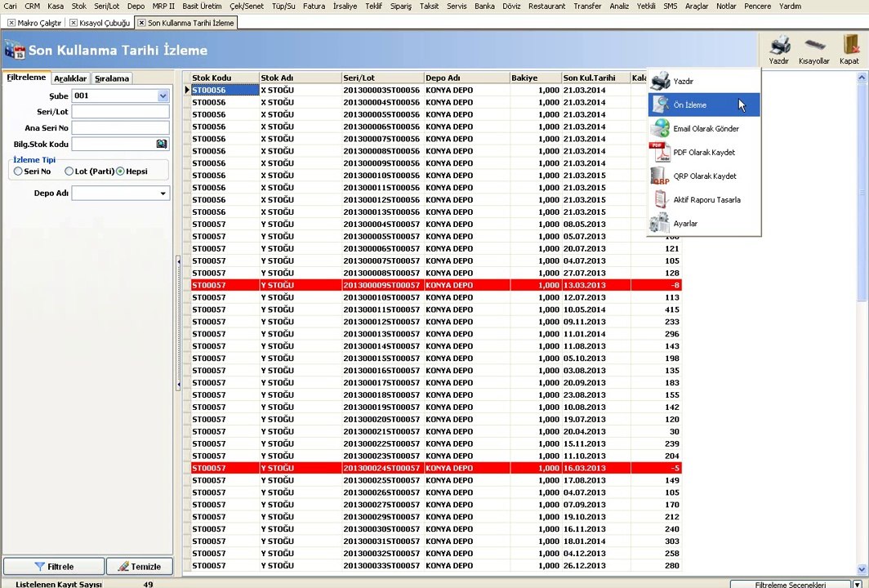This screenshot has height=588, width=869.
Task: Open the Araçlar menu
Action: [697, 6]
